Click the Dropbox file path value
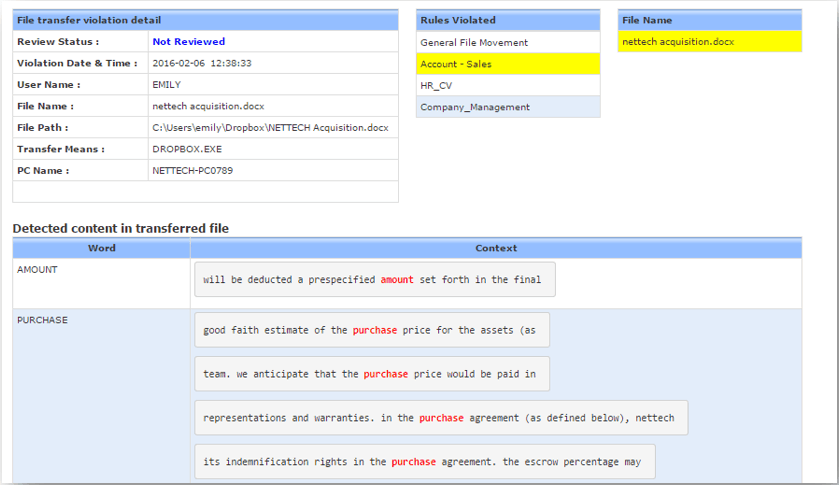Viewport: 839px width, 485px height. [x=270, y=128]
